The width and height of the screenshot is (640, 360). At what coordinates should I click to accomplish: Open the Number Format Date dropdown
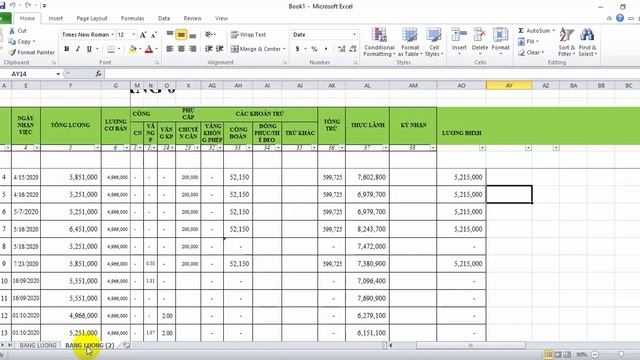(354, 35)
